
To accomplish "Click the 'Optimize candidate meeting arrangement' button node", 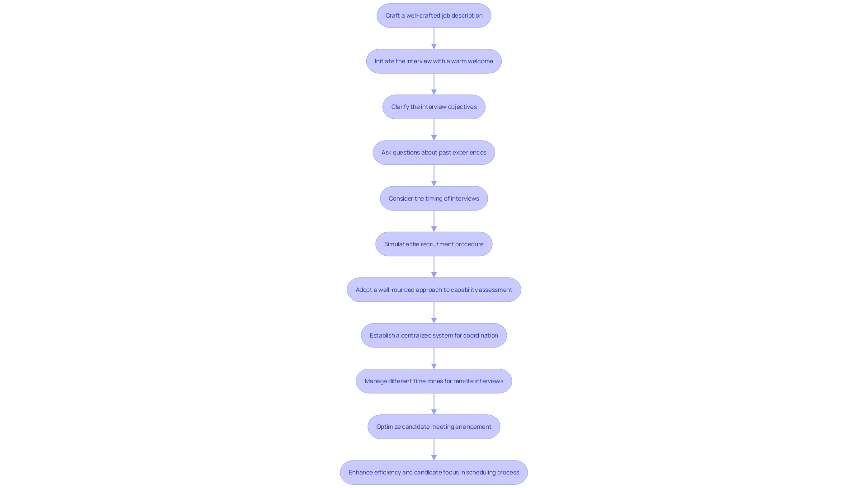I will click(x=434, y=426).
